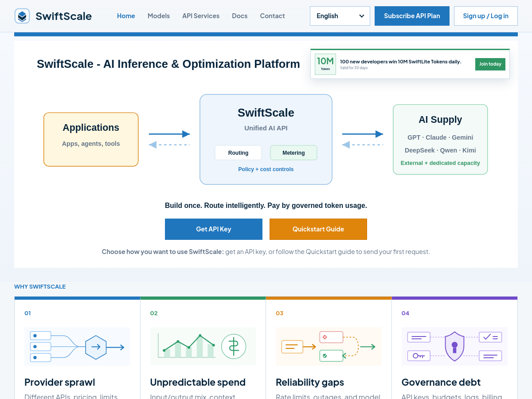This screenshot has height=399, width=532.
Task: Click the Reliability gaps failover illustration
Action: pos(329,346)
